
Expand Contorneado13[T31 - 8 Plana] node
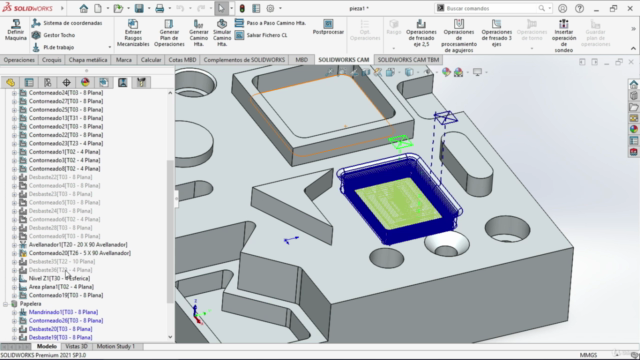(14, 118)
